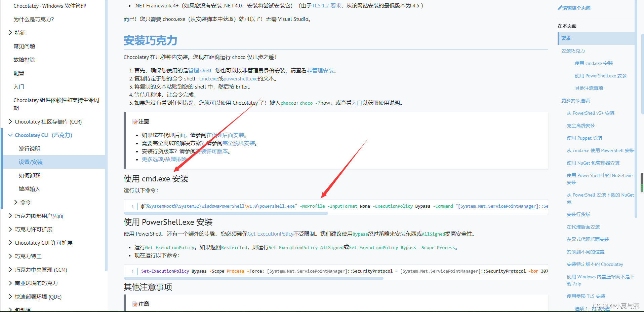
Task: Expand 巧克力特工 section
Action: point(10,256)
